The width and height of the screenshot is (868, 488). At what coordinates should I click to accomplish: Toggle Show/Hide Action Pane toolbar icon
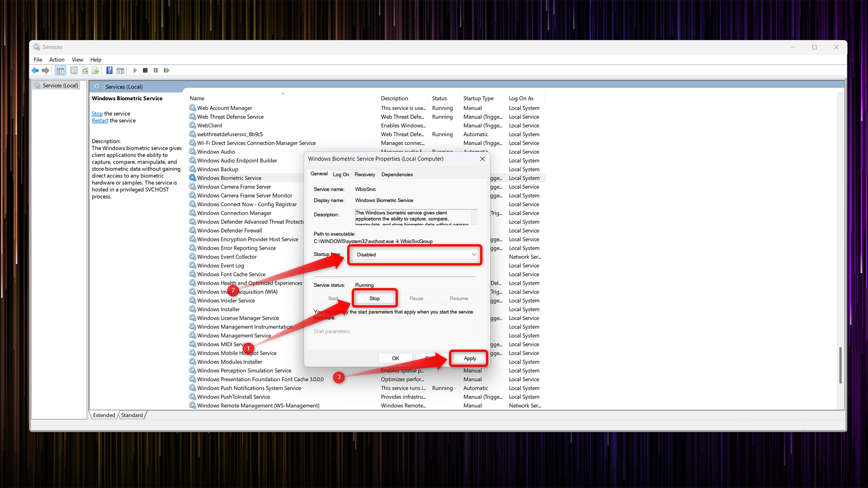click(x=120, y=71)
